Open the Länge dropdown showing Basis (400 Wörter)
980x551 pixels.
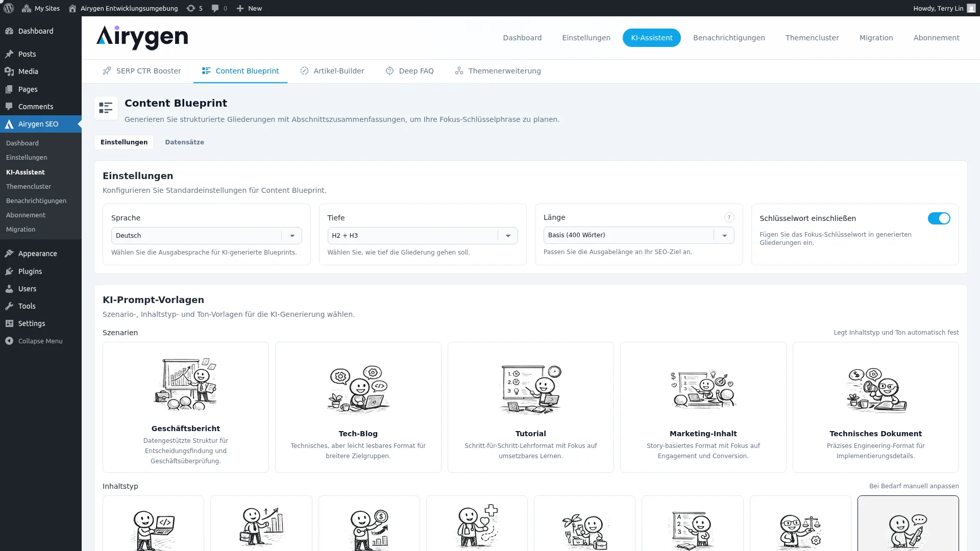pyautogui.click(x=639, y=235)
